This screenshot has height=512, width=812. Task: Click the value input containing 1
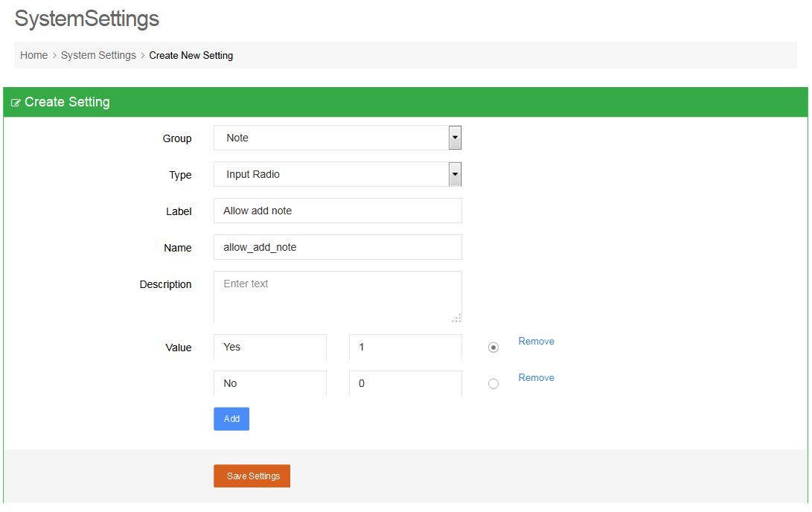405,347
